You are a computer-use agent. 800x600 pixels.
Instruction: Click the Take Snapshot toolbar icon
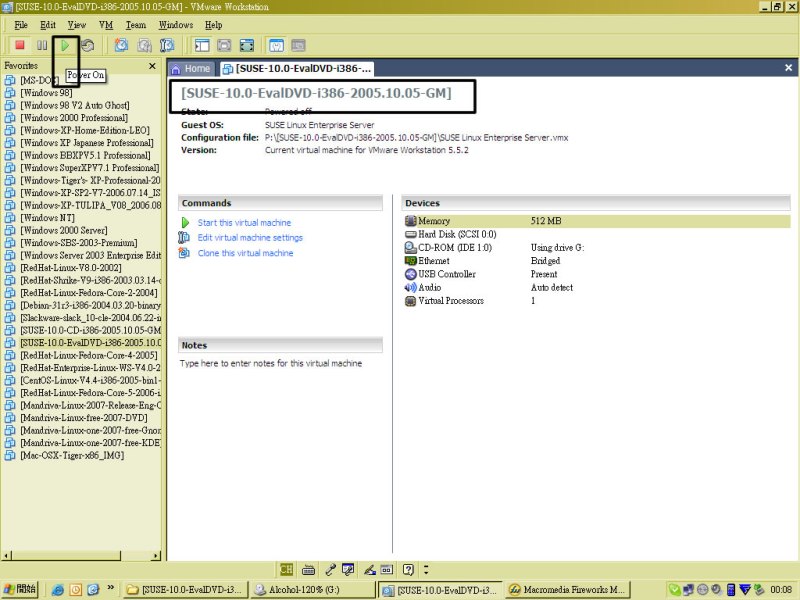coord(121,45)
